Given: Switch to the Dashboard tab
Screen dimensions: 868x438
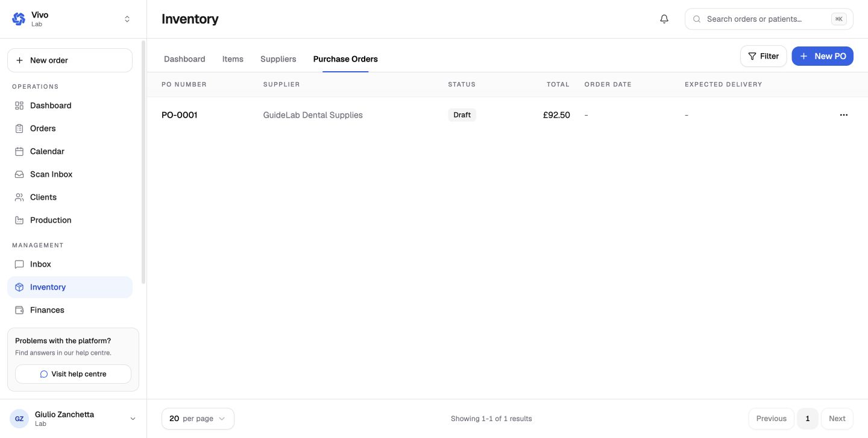Looking at the screenshot, I should [184, 59].
